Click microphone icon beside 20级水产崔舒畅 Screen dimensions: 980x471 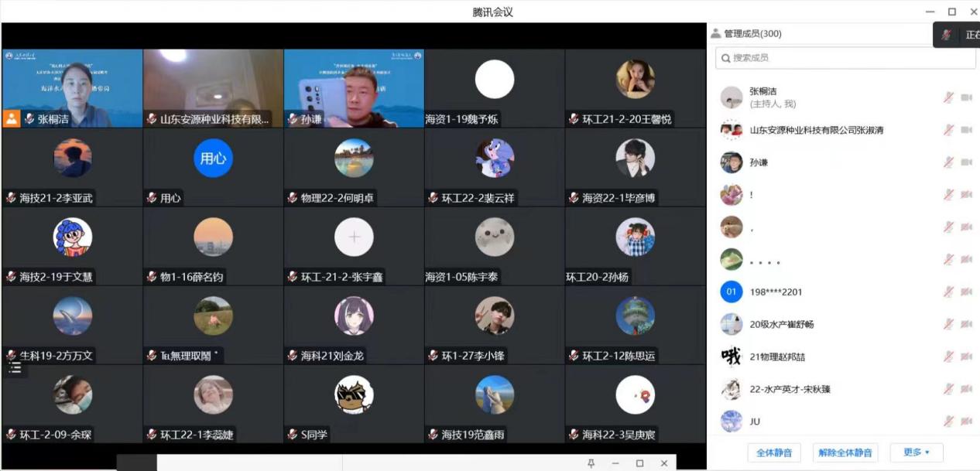pyautogui.click(x=947, y=324)
